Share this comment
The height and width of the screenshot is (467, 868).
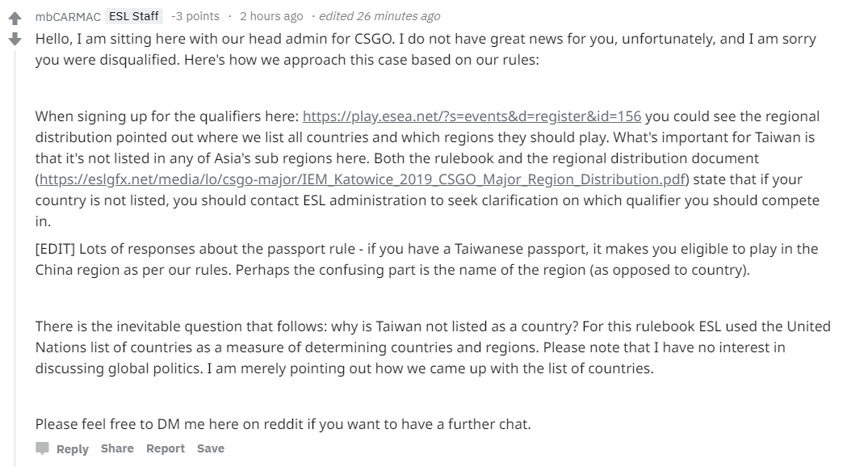(x=117, y=448)
